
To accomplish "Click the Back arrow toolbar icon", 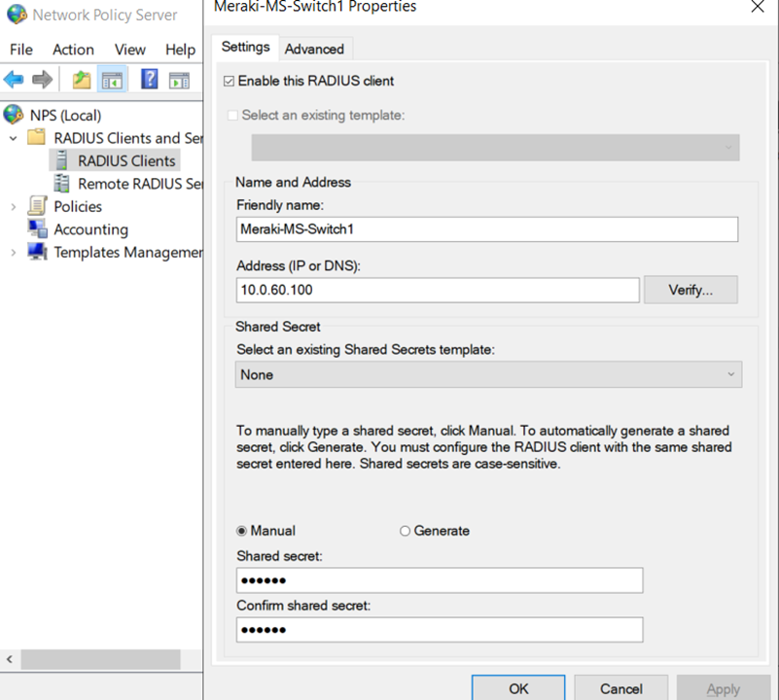I will [x=14, y=80].
